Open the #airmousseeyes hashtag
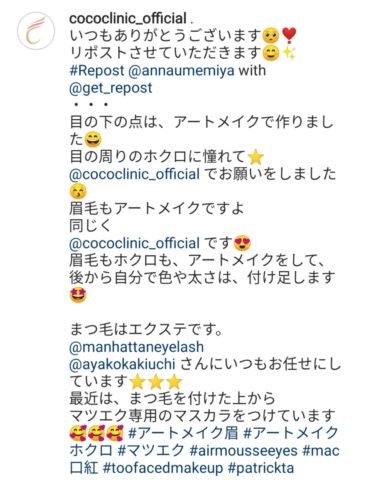381x480 pixels. point(243,450)
